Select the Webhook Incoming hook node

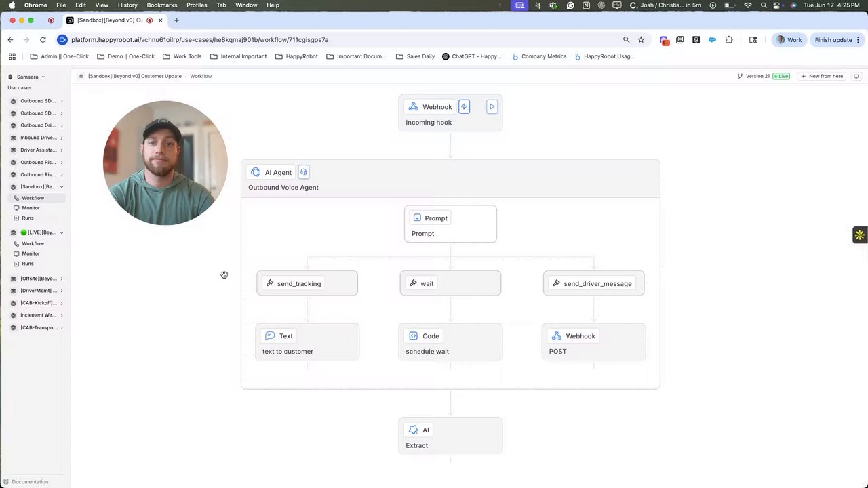click(450, 113)
